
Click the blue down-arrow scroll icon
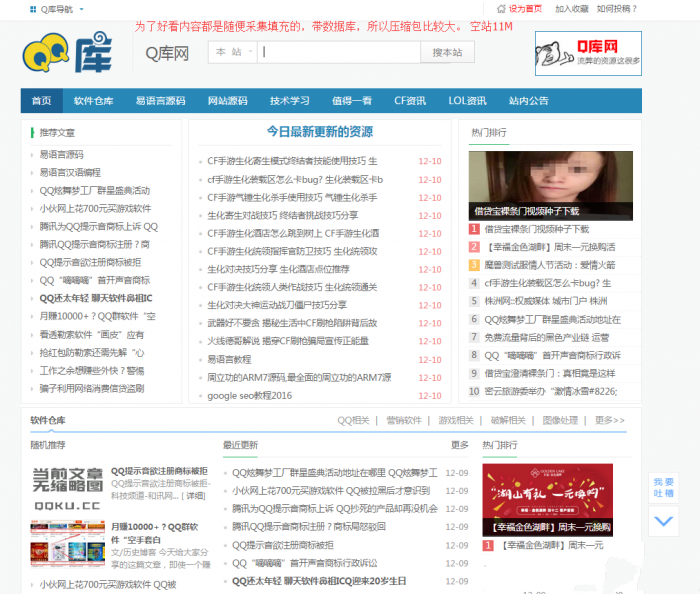coord(662,520)
